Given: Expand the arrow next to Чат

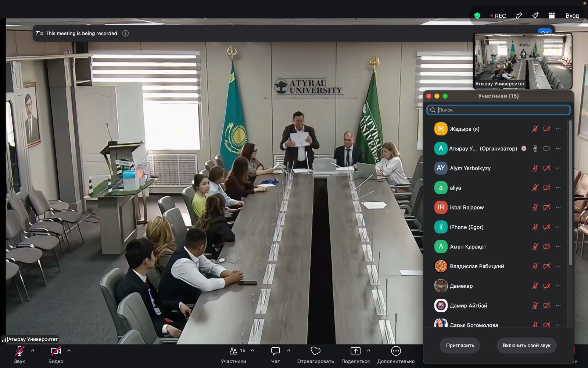Looking at the screenshot, I should (x=288, y=351).
